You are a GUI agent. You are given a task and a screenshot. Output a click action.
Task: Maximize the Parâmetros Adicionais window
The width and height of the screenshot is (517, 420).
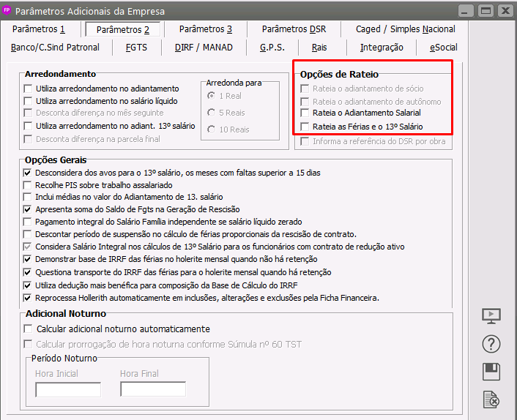coord(485,10)
